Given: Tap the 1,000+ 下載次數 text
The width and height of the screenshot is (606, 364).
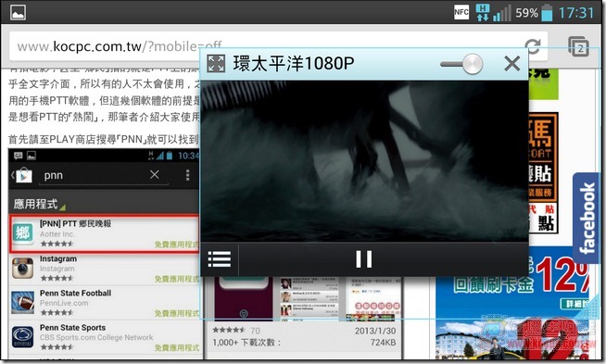Looking at the screenshot, I should tap(246, 343).
